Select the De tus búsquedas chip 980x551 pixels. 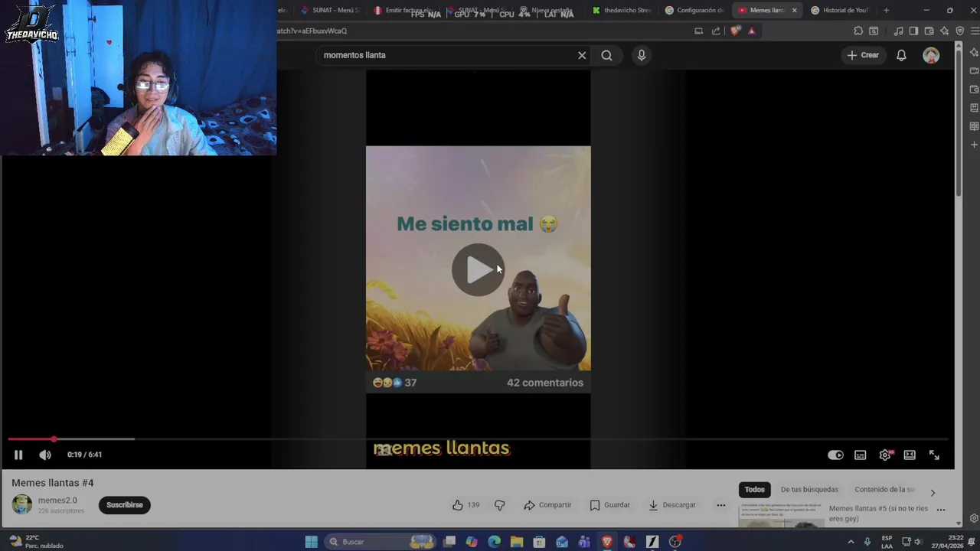click(x=809, y=490)
